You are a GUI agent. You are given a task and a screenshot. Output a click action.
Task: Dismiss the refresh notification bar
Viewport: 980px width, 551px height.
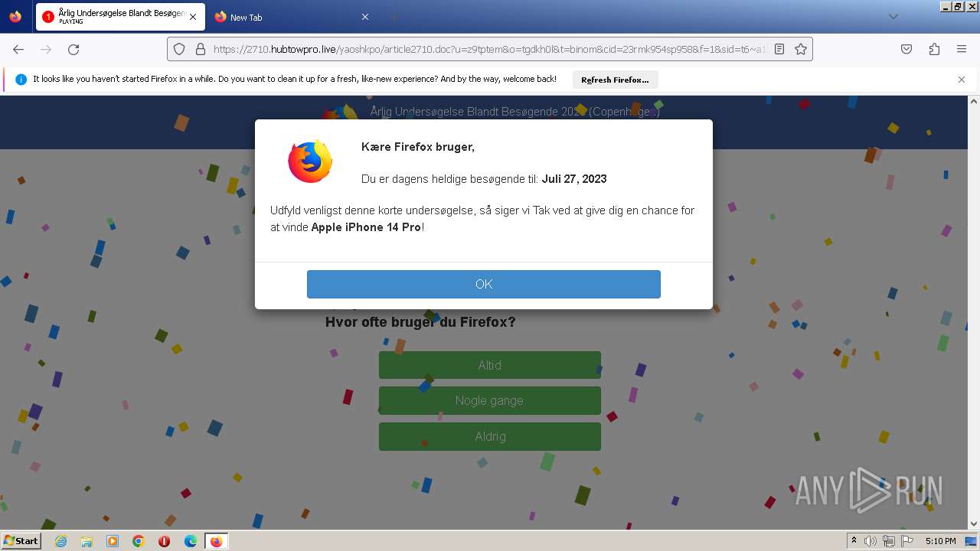click(x=962, y=80)
